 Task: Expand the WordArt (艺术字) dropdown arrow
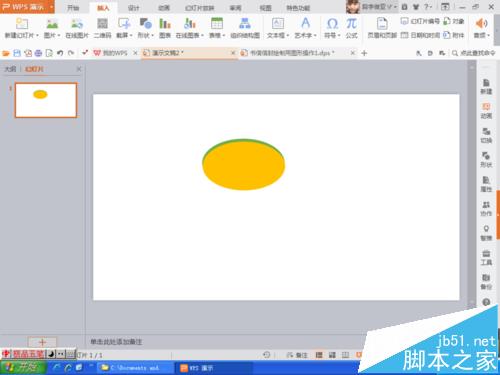pyautogui.click(x=315, y=35)
